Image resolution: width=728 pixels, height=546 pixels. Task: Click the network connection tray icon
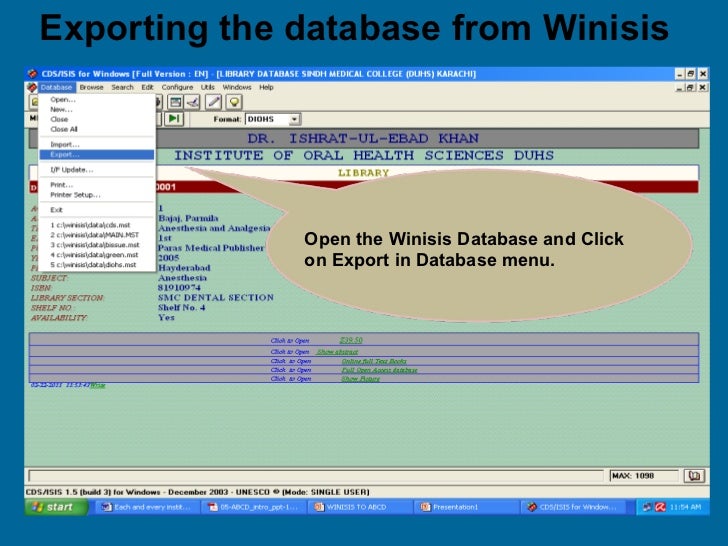[x=647, y=507]
